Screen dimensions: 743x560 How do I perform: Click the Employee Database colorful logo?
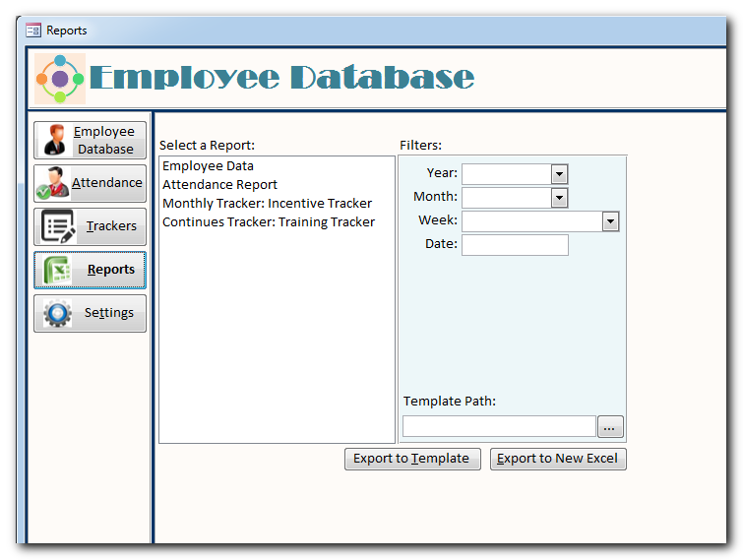coord(60,79)
